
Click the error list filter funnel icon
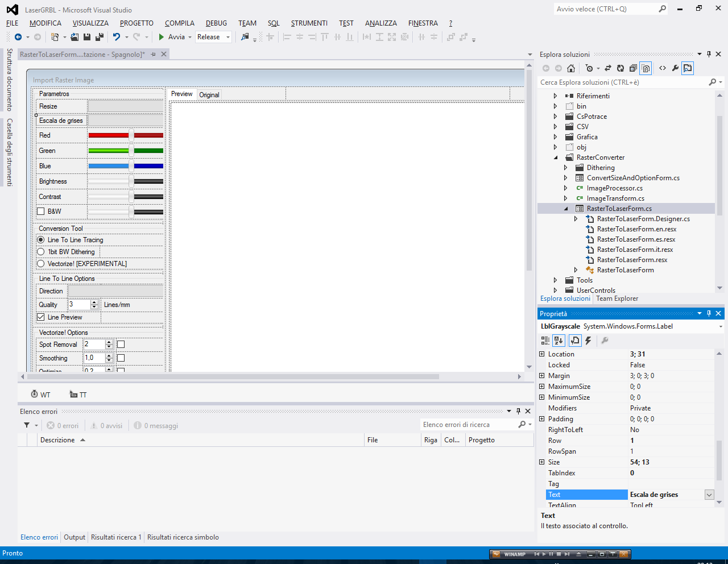(x=27, y=425)
